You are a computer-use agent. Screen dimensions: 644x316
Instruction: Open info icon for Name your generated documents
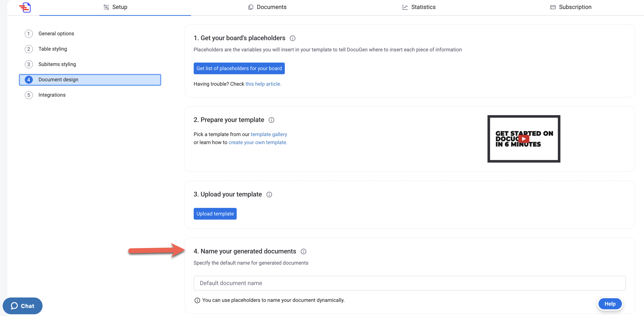click(x=303, y=251)
